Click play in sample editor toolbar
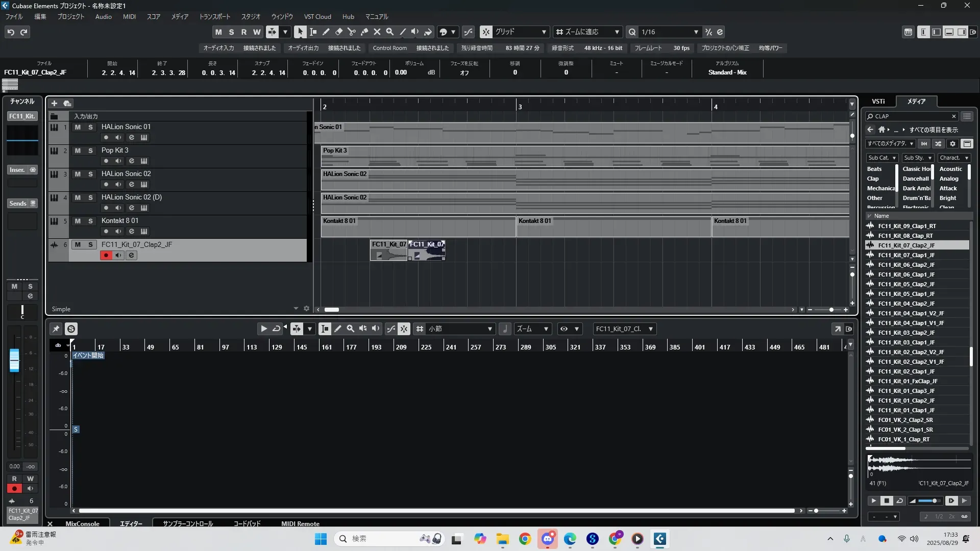 [x=263, y=329]
